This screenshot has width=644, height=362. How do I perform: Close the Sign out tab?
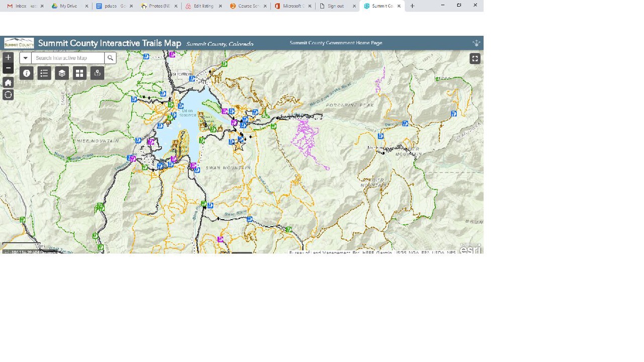tap(353, 6)
